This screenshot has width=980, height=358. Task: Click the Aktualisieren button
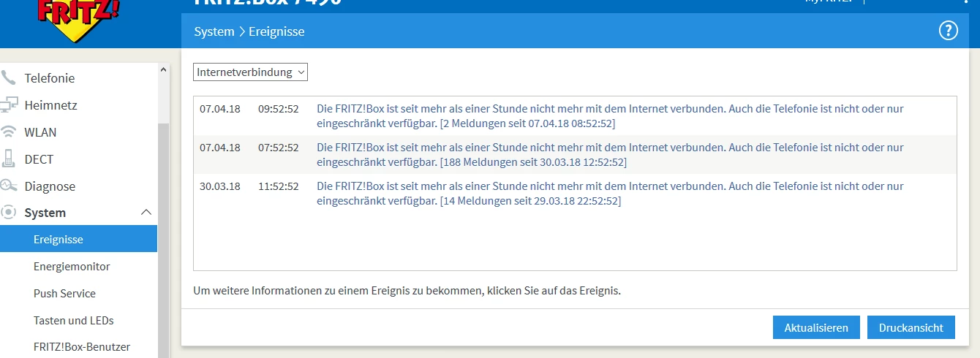[816, 327]
